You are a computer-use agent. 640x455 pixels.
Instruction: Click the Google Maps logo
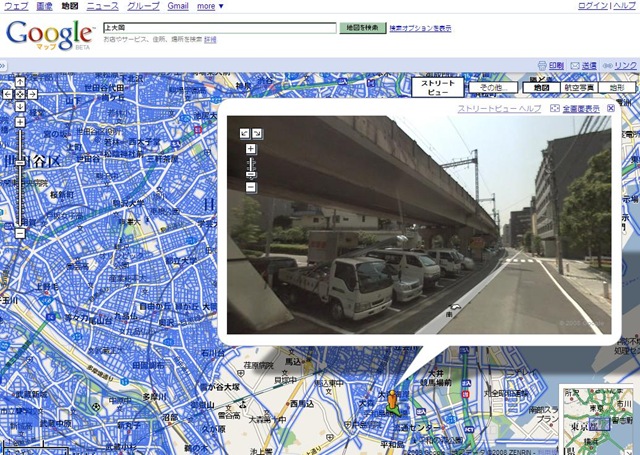point(49,35)
